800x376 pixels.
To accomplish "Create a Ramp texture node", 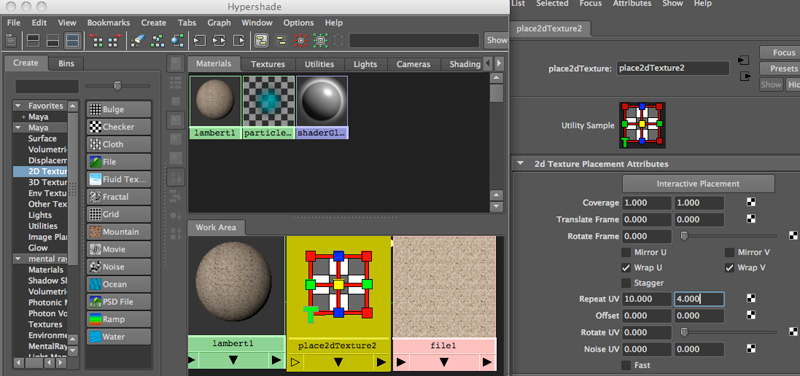I will pyautogui.click(x=119, y=319).
